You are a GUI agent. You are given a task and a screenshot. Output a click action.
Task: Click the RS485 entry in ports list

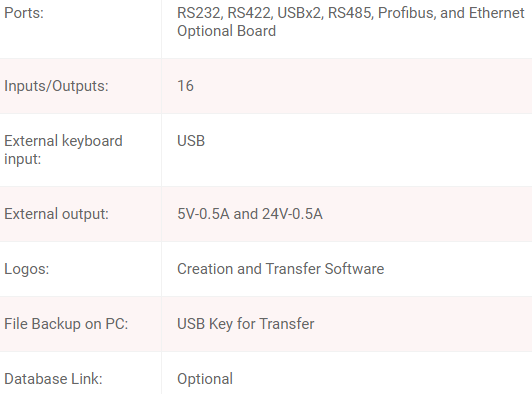[350, 13]
